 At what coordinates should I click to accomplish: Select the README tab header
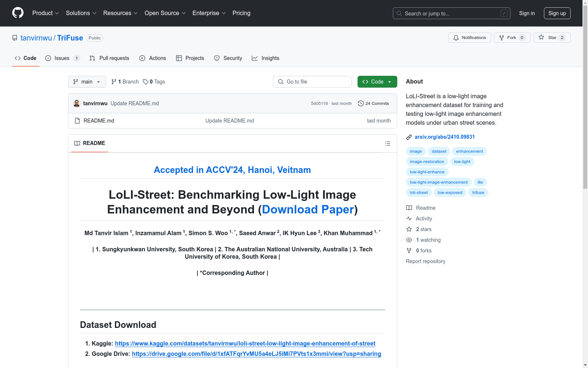pos(90,143)
